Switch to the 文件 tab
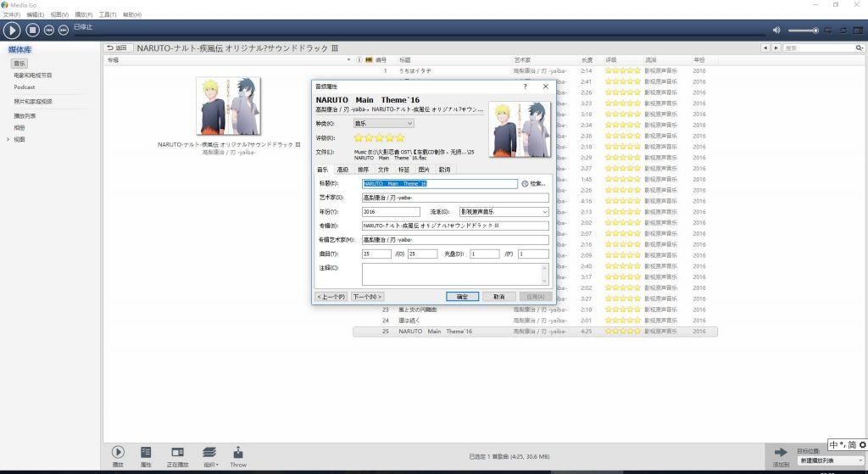 pyautogui.click(x=383, y=170)
